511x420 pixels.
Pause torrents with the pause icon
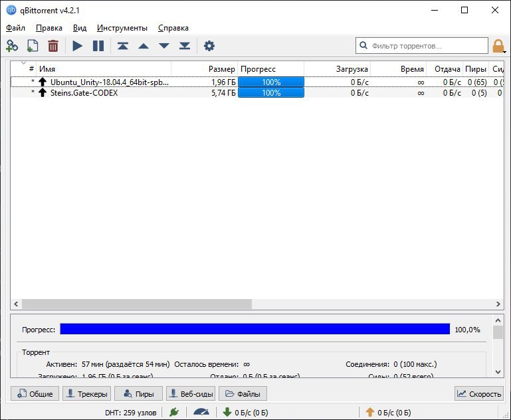pos(98,46)
